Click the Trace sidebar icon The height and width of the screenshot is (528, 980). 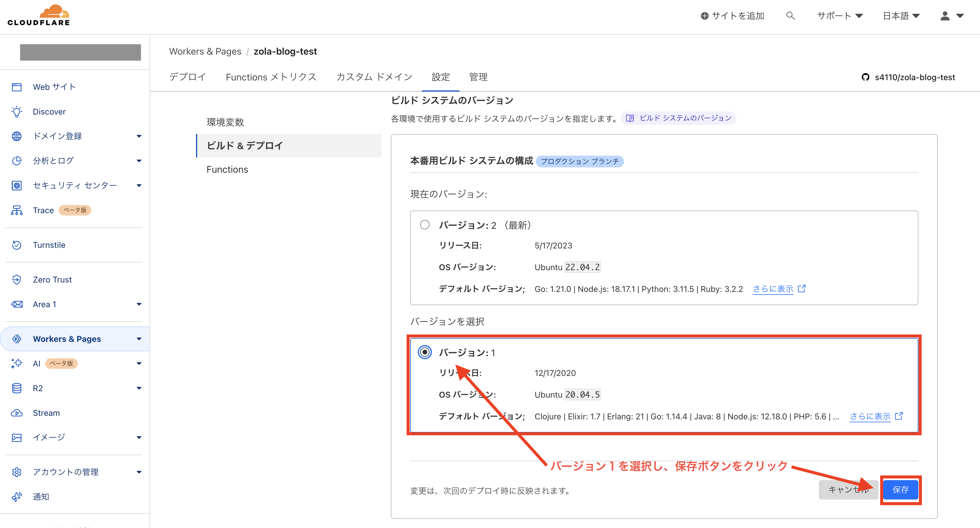pos(17,210)
